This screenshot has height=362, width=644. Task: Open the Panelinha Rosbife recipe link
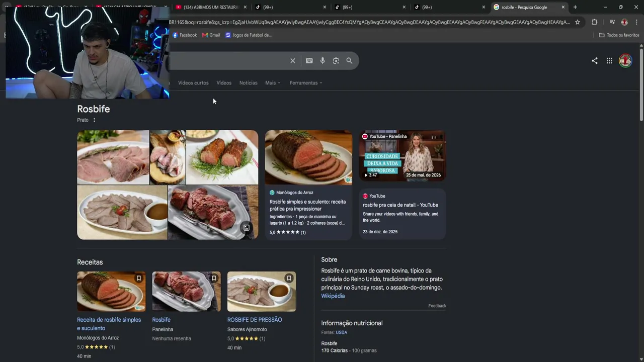[x=162, y=320]
